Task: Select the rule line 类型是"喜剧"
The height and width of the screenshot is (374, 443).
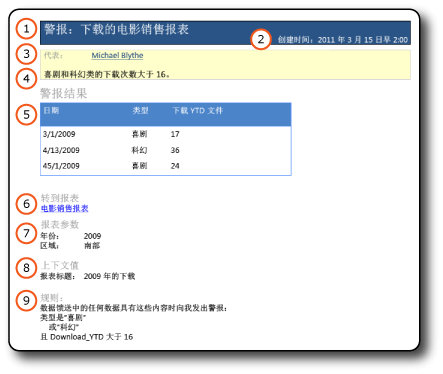Action: point(63,317)
